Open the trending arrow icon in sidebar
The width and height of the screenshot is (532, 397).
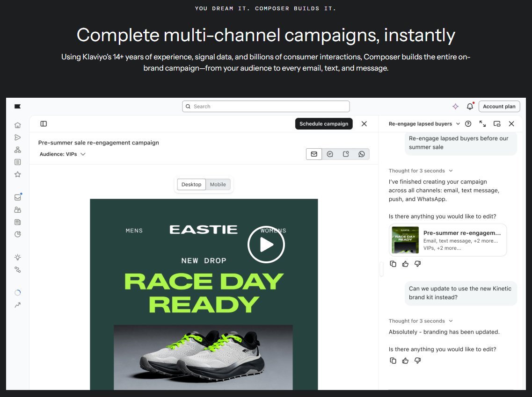pos(18,305)
